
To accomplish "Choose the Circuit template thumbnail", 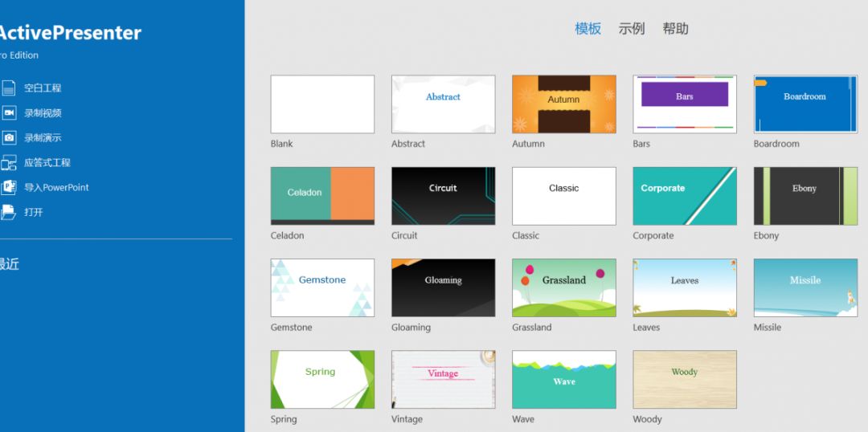I will pyautogui.click(x=443, y=196).
